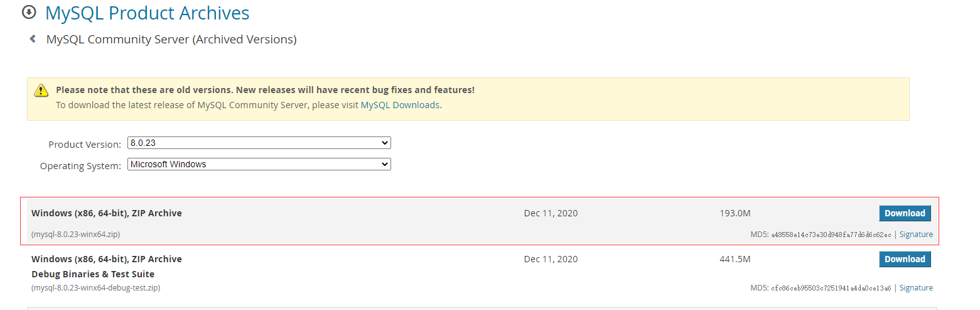Click MySQL Community Server (Archived Versions) heading

tap(171, 39)
